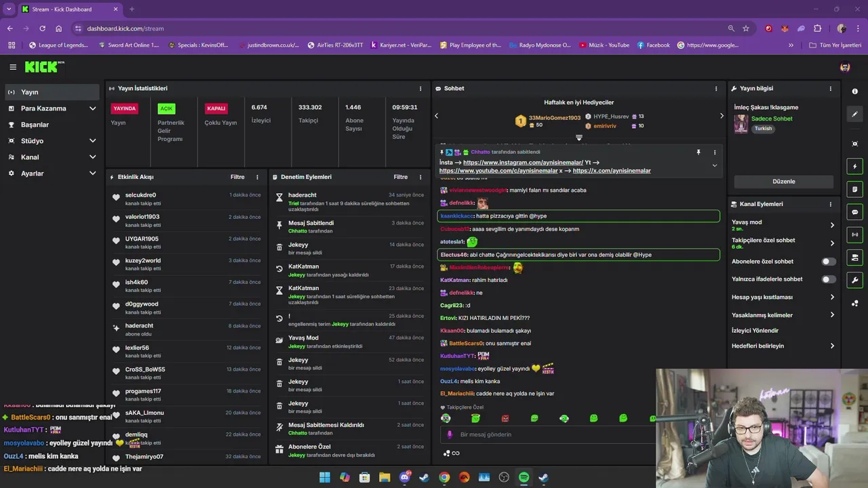Image resolution: width=868 pixels, height=488 pixels.
Task: Open the hamburger menu beside Kick logo
Action: tap(13, 67)
